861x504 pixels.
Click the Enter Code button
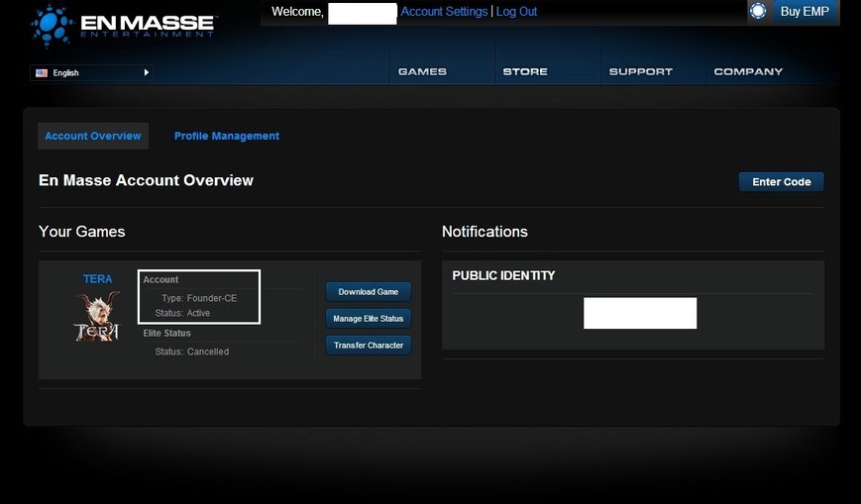pyautogui.click(x=782, y=182)
